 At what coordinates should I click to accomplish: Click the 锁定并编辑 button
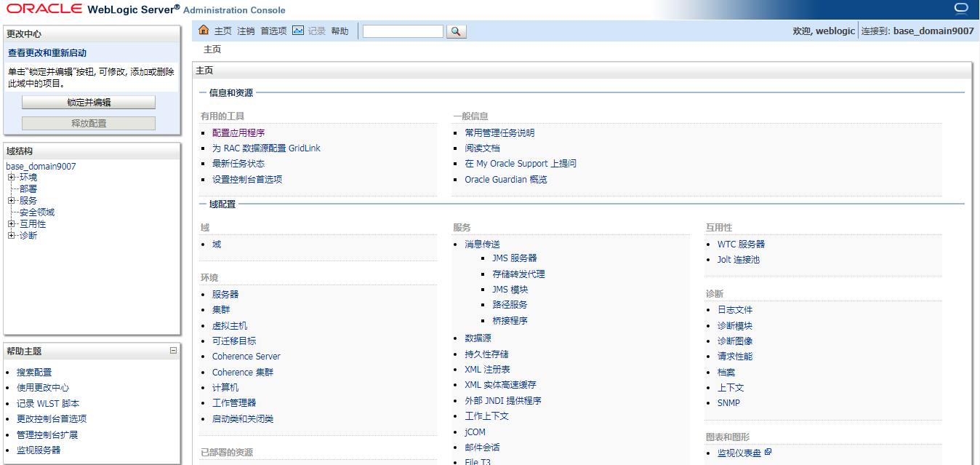pyautogui.click(x=89, y=103)
